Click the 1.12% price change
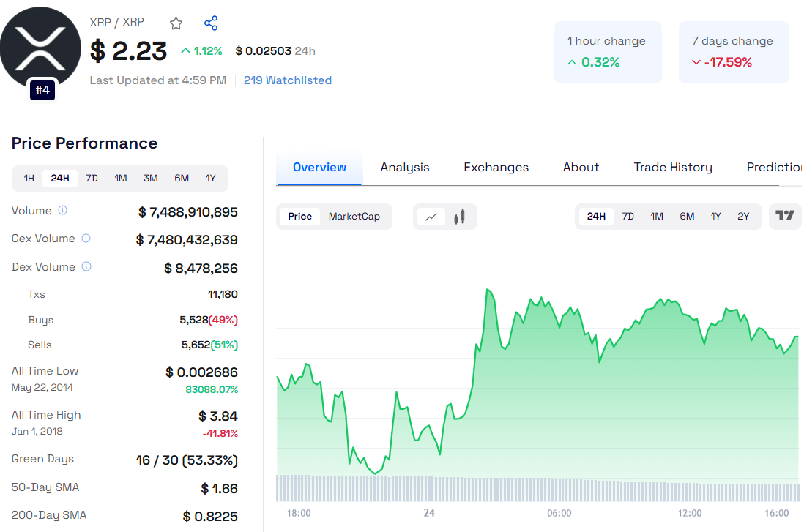Image resolution: width=804 pixels, height=532 pixels. point(201,51)
